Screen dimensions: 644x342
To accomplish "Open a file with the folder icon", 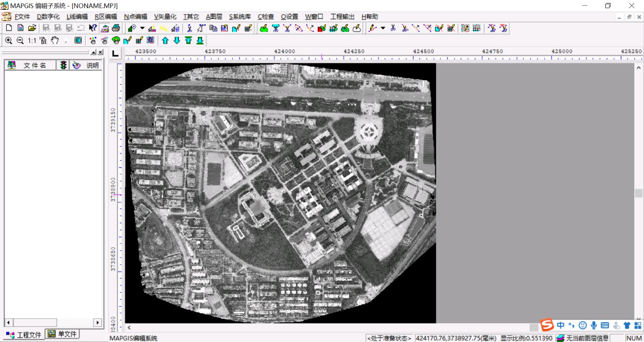I will (x=32, y=28).
